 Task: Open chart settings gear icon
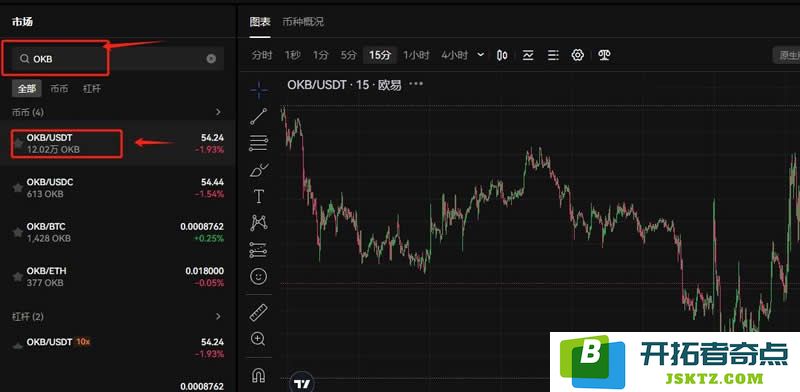coord(578,55)
